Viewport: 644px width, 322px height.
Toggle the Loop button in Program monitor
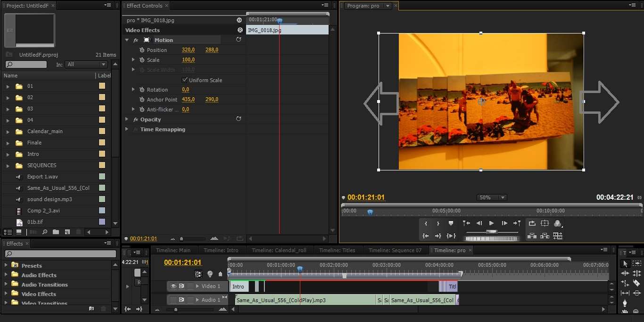tap(532, 223)
